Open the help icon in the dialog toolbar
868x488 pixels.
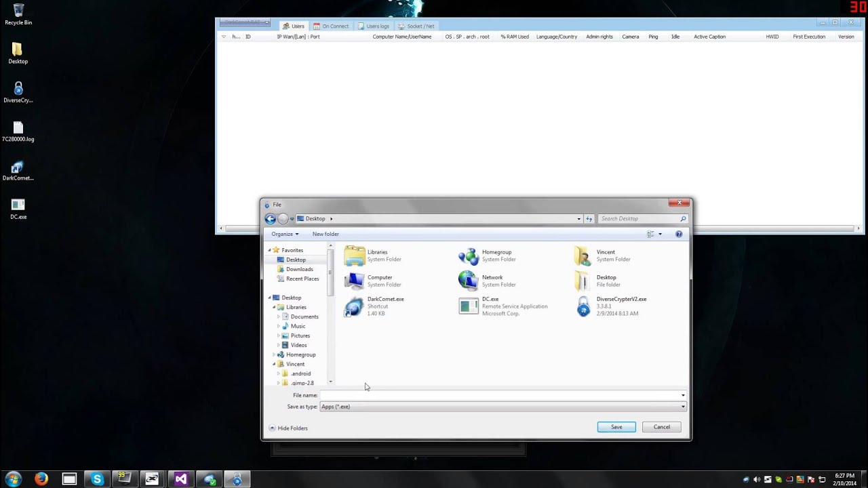coord(679,234)
